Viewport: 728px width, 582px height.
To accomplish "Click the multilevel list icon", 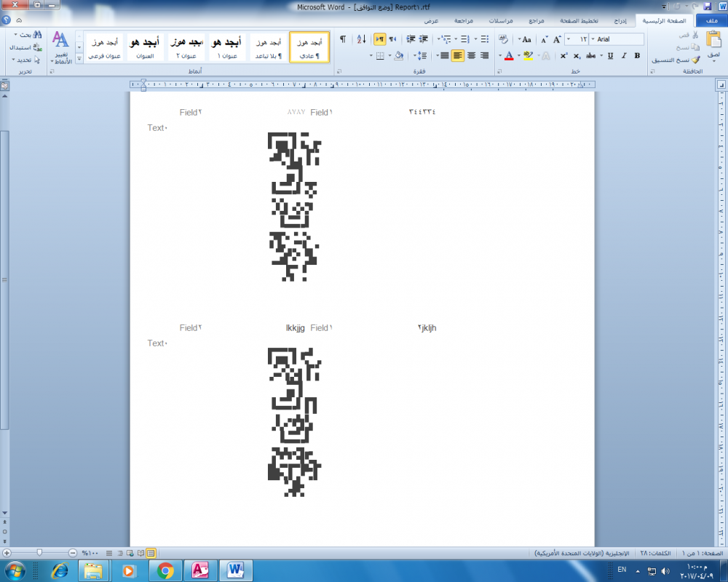I will coord(446,39).
